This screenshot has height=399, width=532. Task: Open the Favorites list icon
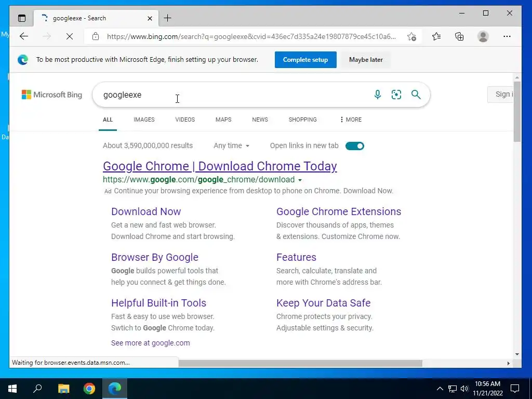436,36
